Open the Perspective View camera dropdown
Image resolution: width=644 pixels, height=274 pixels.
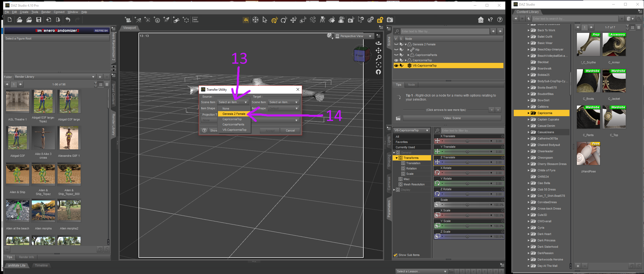tap(354, 36)
